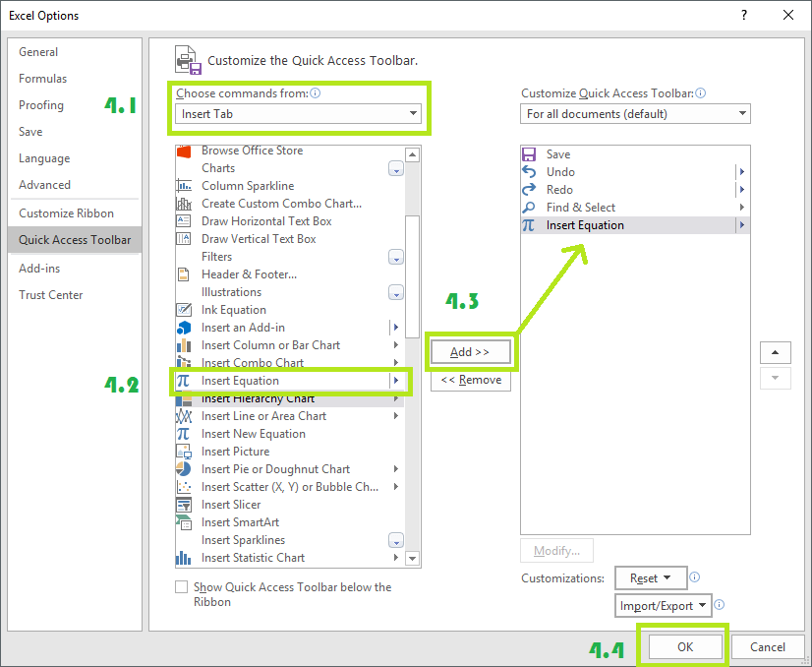Image resolution: width=812 pixels, height=667 pixels.
Task: Expand the Illustrations group dropdown button
Action: [396, 292]
